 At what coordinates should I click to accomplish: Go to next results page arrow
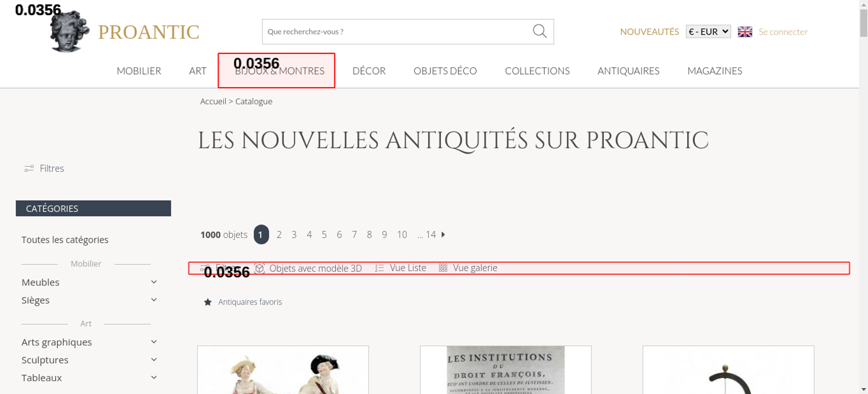click(x=443, y=235)
